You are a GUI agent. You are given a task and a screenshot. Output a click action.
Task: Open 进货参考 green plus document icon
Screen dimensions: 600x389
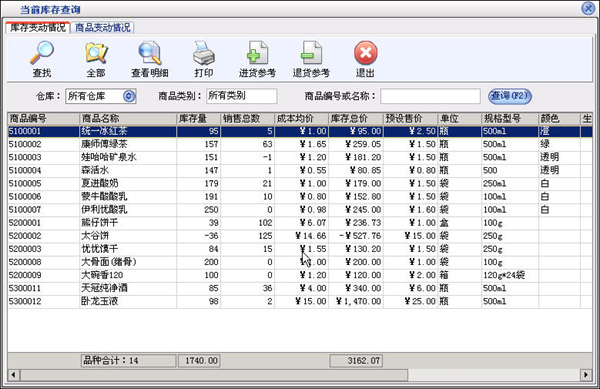(x=257, y=53)
